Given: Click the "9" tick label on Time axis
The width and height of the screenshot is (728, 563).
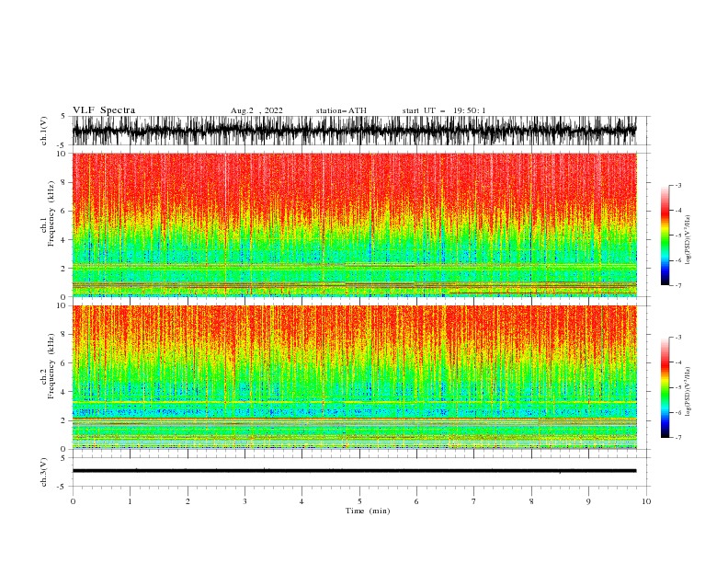Looking at the screenshot, I should [x=588, y=501].
